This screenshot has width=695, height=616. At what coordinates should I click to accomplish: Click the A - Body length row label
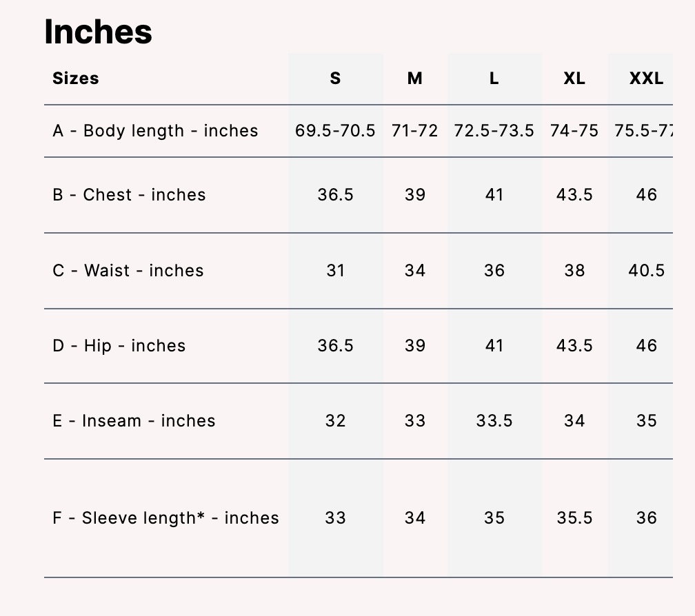pyautogui.click(x=155, y=131)
